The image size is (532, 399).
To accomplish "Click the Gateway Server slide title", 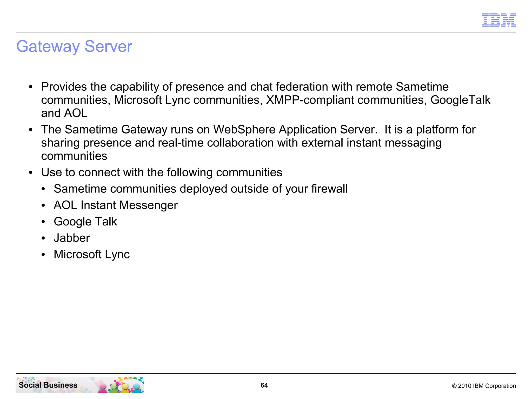I will coord(74,46).
